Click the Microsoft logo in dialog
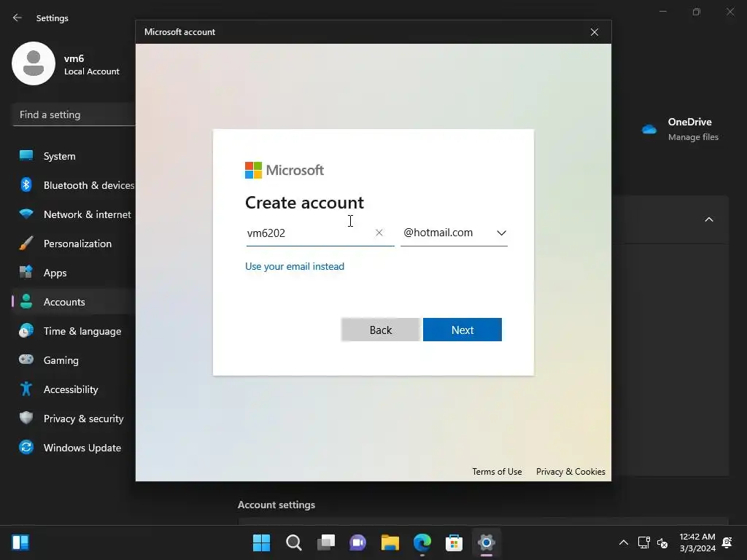The image size is (747, 560). pyautogui.click(x=285, y=170)
